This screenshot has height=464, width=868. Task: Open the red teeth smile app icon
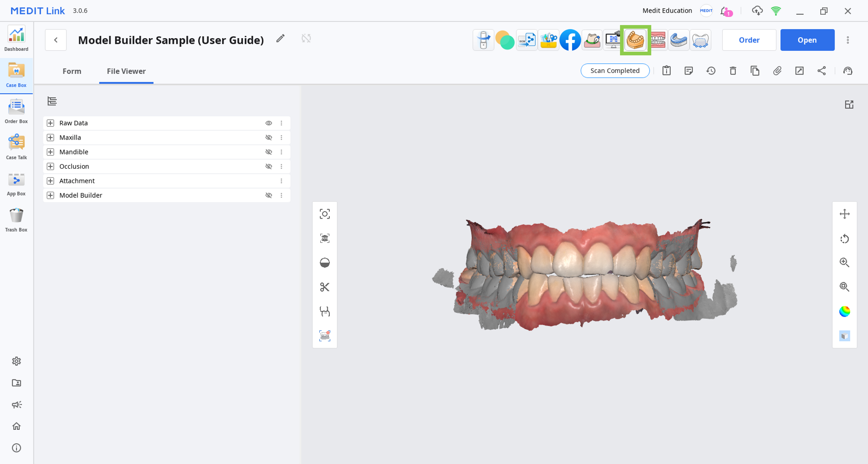pos(658,40)
